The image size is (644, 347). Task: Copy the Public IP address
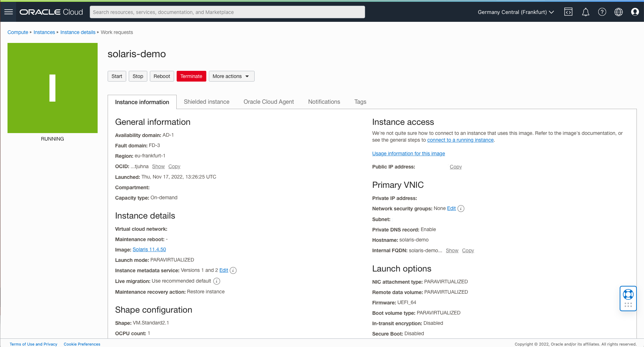456,167
